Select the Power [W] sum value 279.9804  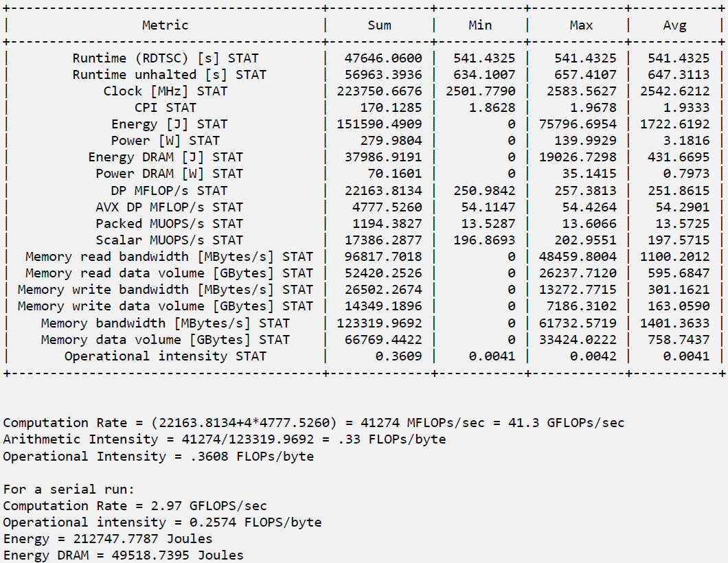click(390, 141)
